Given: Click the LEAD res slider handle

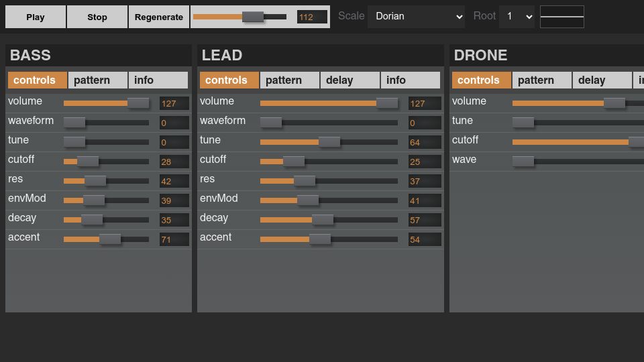Looking at the screenshot, I should click(x=305, y=180).
